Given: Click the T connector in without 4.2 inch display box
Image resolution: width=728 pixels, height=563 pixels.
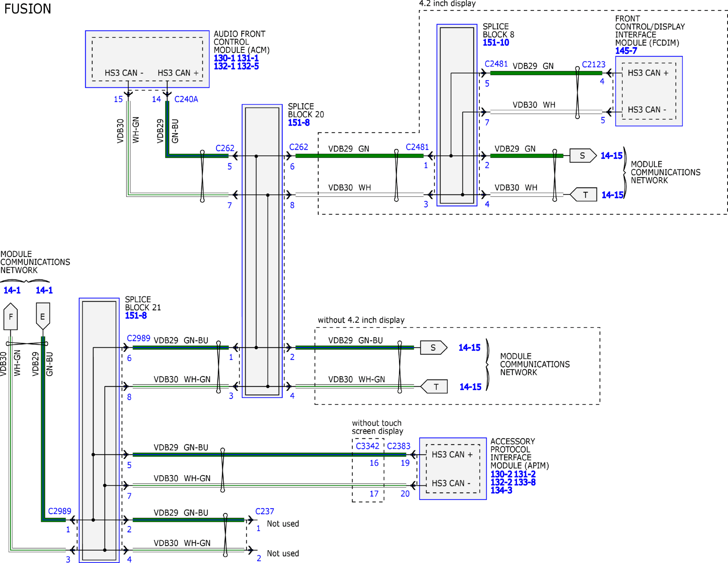Looking at the screenshot, I should 434,387.
